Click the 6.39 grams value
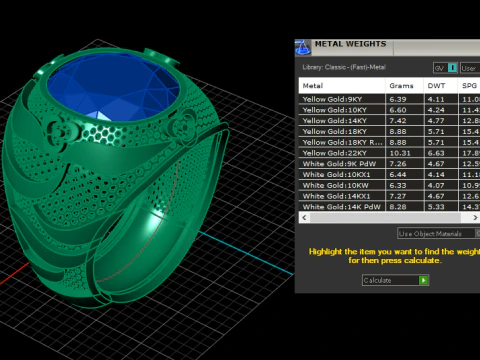 398,99
